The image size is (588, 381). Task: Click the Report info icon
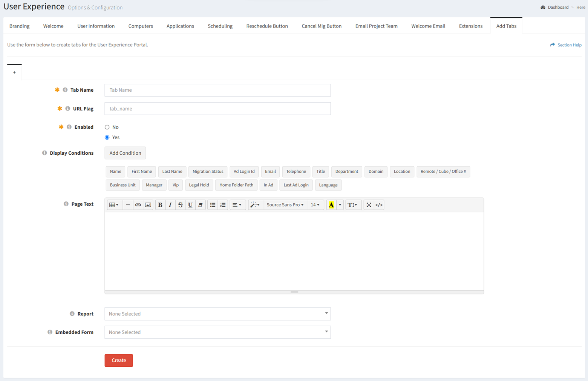click(x=72, y=313)
